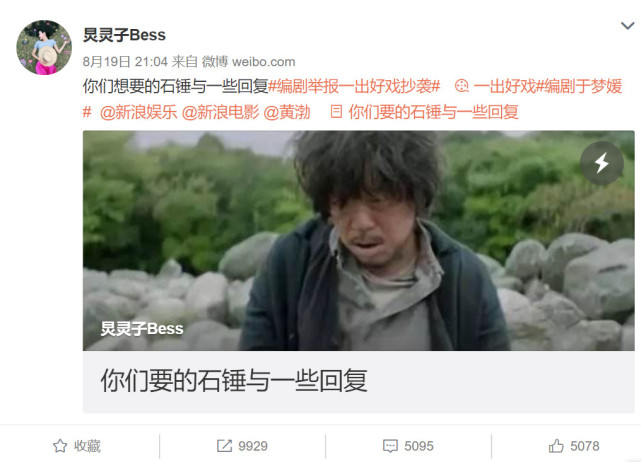Click the movie reel icon before 一出好戏
Screen dimensions: 641x462
click(x=462, y=86)
